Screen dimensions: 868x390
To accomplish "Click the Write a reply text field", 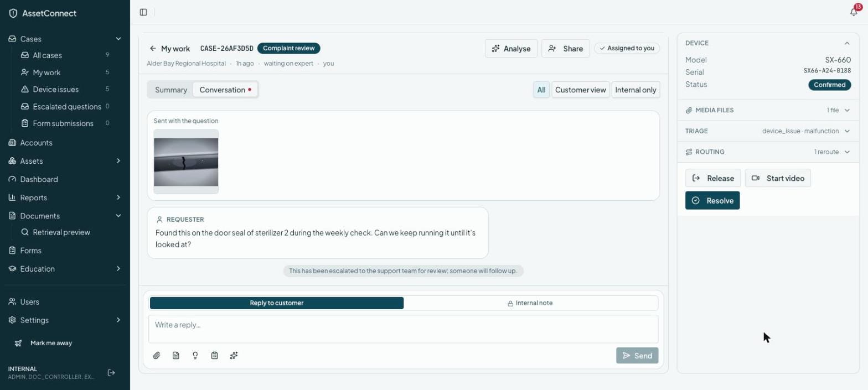I will coord(403,329).
